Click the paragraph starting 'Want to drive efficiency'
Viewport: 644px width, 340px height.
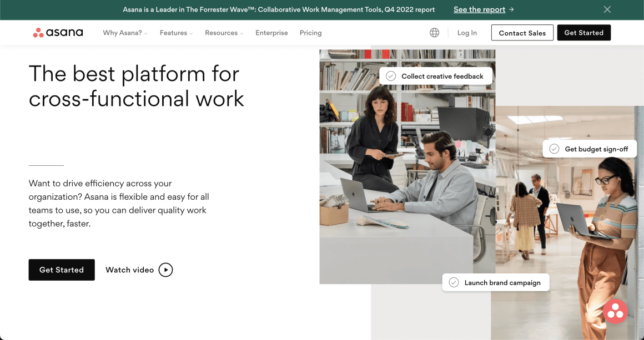(x=119, y=204)
